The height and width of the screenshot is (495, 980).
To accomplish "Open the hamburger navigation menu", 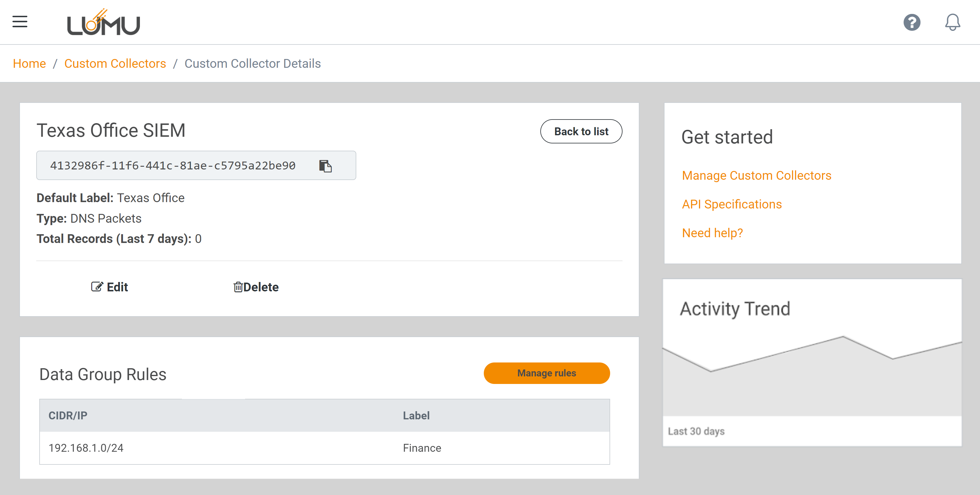I will click(x=20, y=22).
